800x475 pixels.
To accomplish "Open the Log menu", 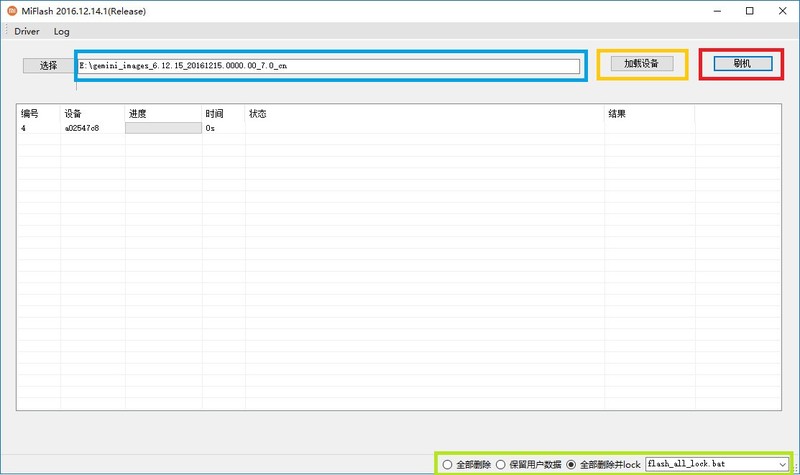I will pos(62,31).
